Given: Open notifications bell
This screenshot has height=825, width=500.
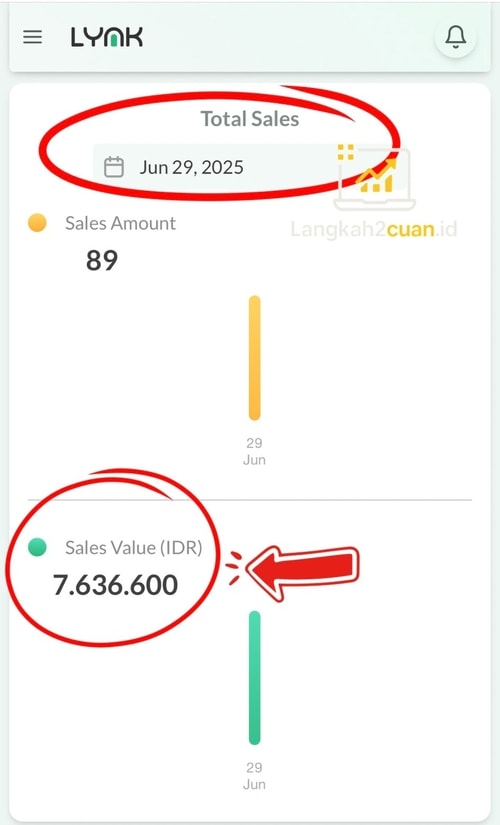Looking at the screenshot, I should pyautogui.click(x=456, y=37).
